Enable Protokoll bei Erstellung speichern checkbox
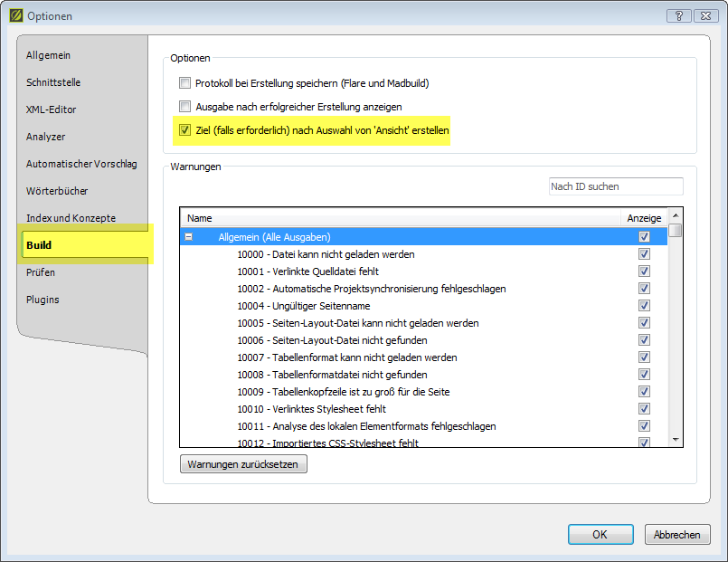The height and width of the screenshot is (562, 728). click(185, 83)
